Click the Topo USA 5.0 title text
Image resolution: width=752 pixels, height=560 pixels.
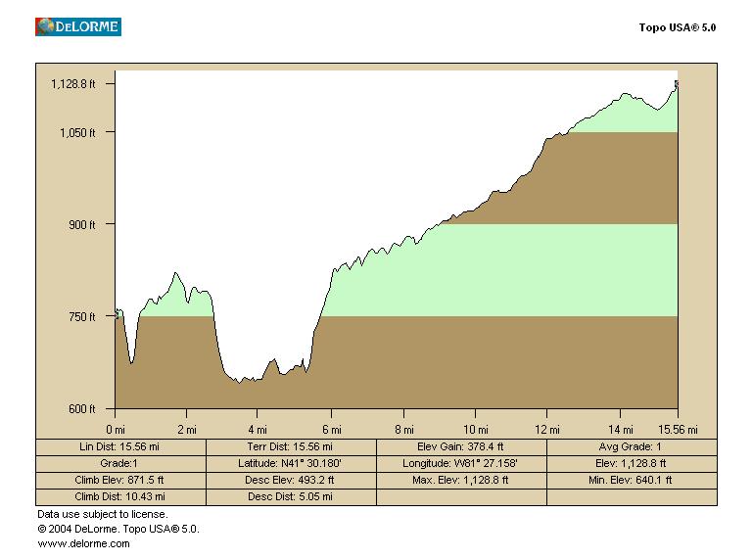678,27
